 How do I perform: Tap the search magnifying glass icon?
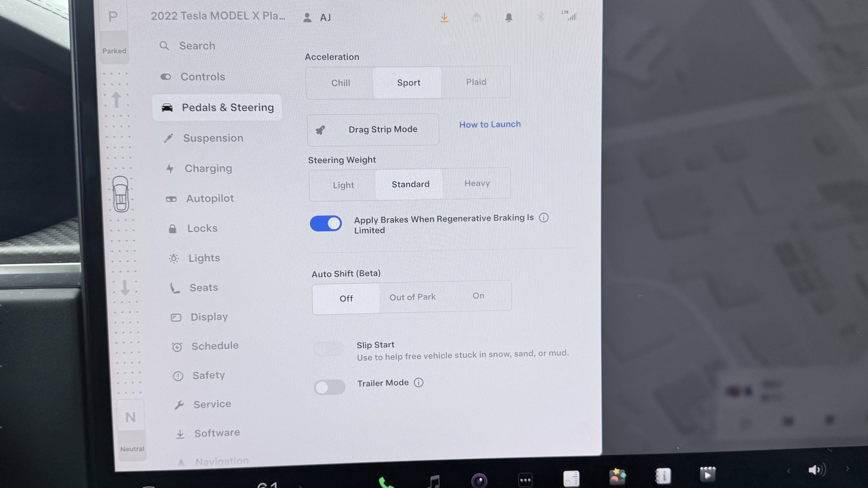coord(164,45)
